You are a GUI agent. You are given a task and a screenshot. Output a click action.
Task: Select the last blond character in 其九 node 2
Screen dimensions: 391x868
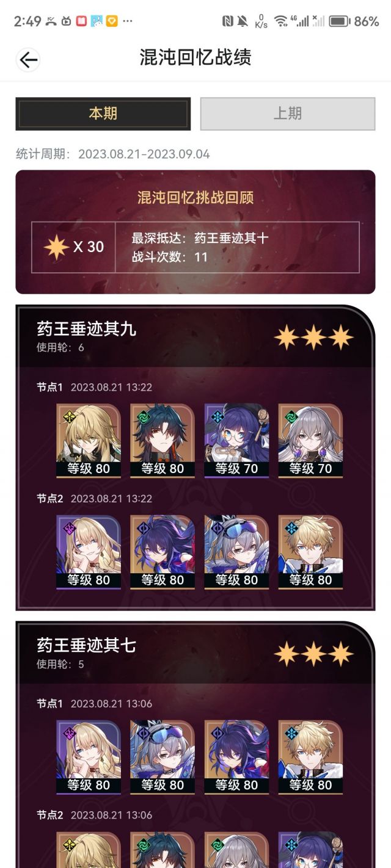310,552
